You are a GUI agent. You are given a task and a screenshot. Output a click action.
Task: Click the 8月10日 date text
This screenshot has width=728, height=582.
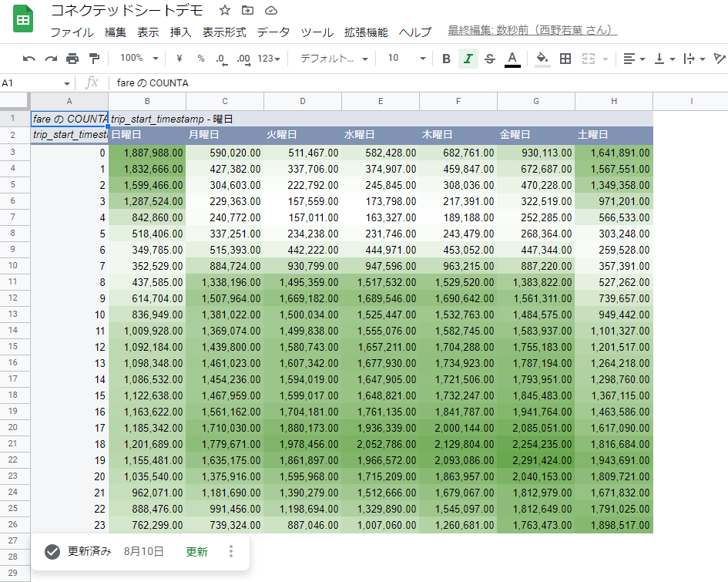[x=143, y=552]
